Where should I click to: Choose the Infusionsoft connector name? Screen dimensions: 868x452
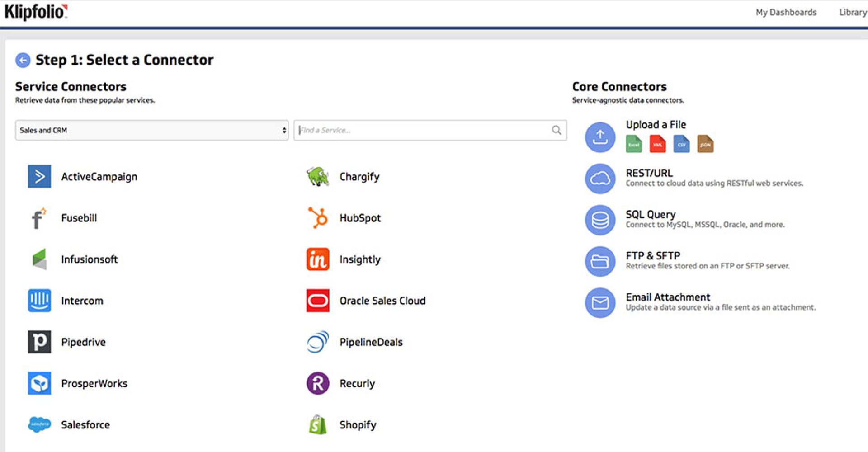coord(90,259)
